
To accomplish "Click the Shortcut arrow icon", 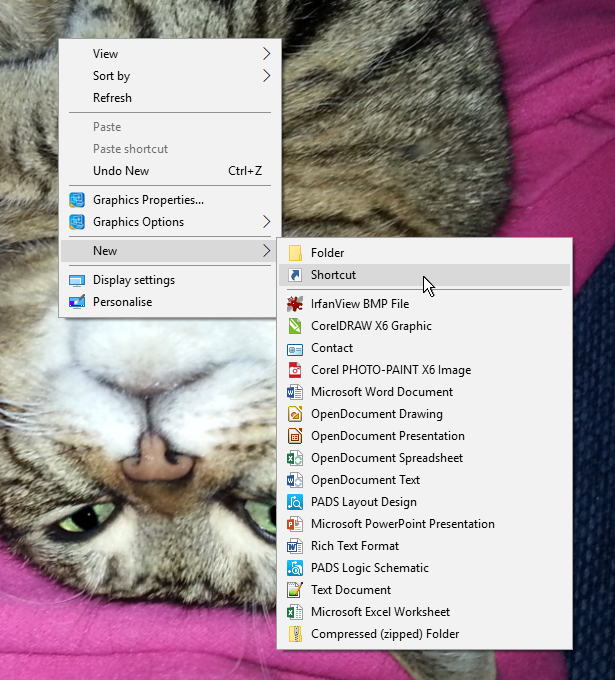I will tap(295, 275).
